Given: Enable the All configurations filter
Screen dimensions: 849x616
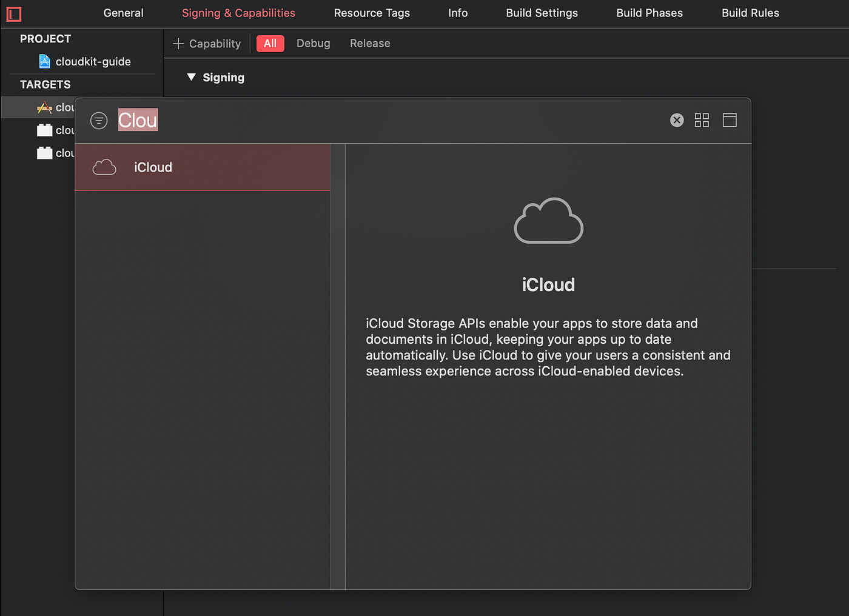Looking at the screenshot, I should click(270, 43).
